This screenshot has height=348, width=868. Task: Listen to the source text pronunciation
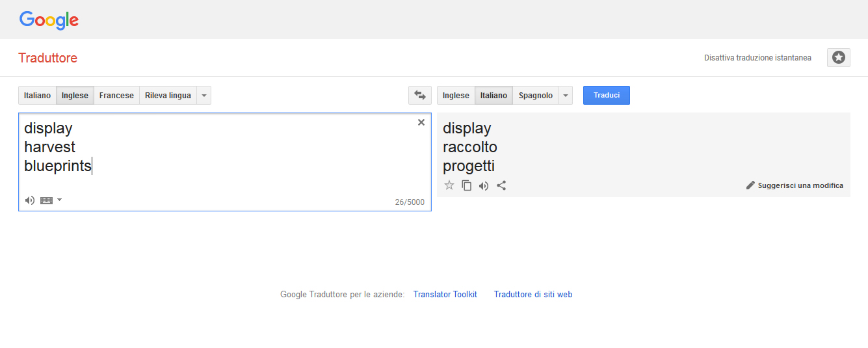pyautogui.click(x=30, y=200)
